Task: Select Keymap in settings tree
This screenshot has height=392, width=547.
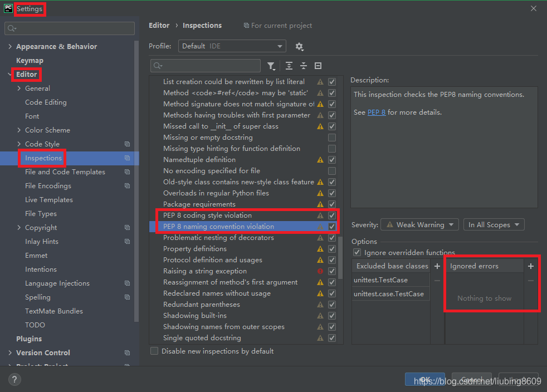Action: pos(30,60)
